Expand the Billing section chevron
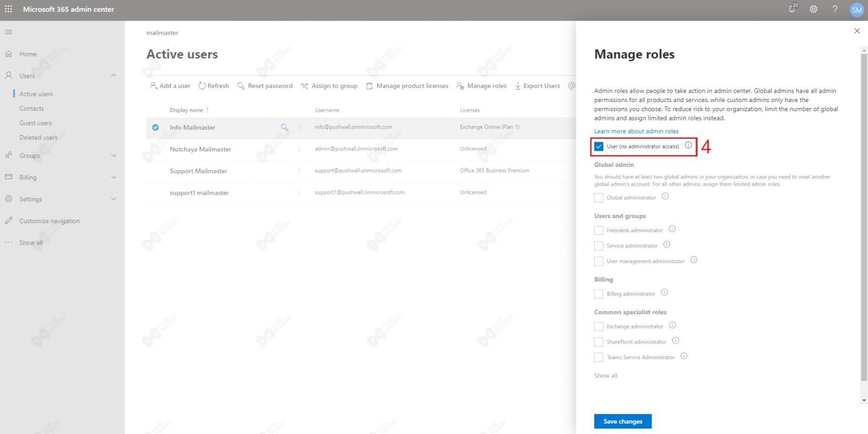 tap(113, 177)
